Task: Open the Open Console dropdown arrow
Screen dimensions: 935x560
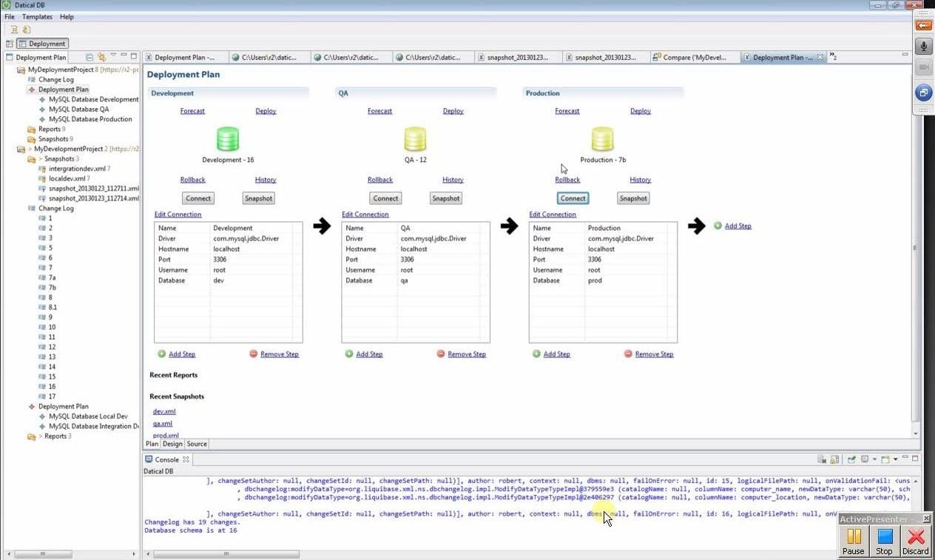Action: click(896, 459)
